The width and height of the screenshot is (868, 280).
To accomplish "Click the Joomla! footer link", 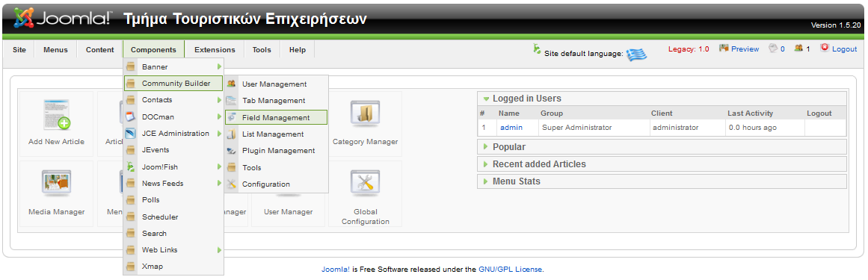I will click(x=336, y=270).
